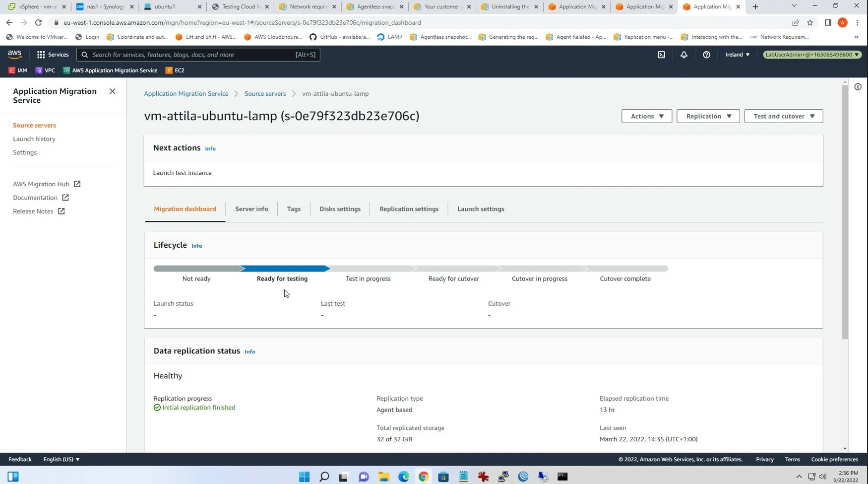The image size is (868, 484).
Task: Click Application Migration Service breadcrumb
Action: pos(186,93)
